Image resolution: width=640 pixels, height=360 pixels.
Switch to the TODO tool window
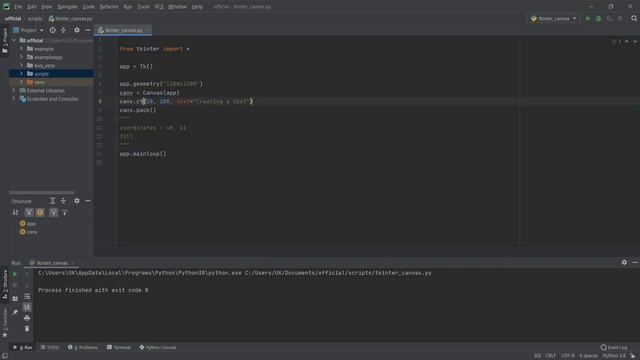click(x=50, y=347)
